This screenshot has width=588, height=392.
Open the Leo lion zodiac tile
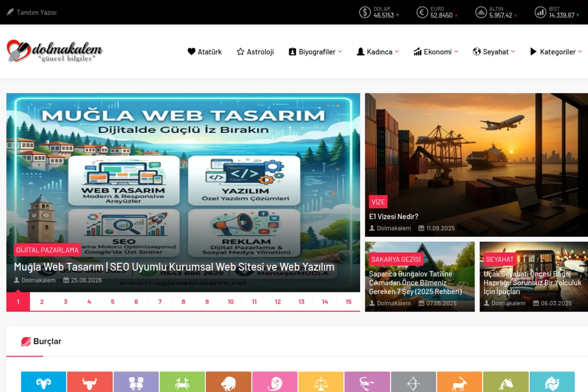point(228,382)
